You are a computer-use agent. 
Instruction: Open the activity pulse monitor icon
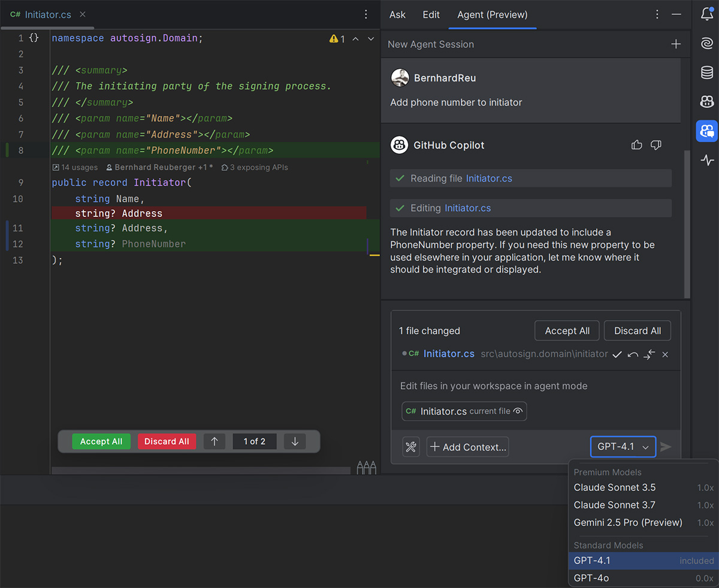[707, 160]
